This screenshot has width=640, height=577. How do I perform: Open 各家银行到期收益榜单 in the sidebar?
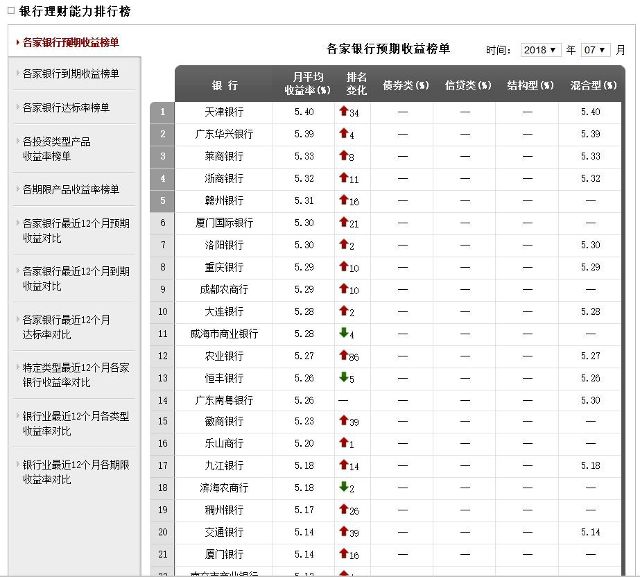(71, 74)
